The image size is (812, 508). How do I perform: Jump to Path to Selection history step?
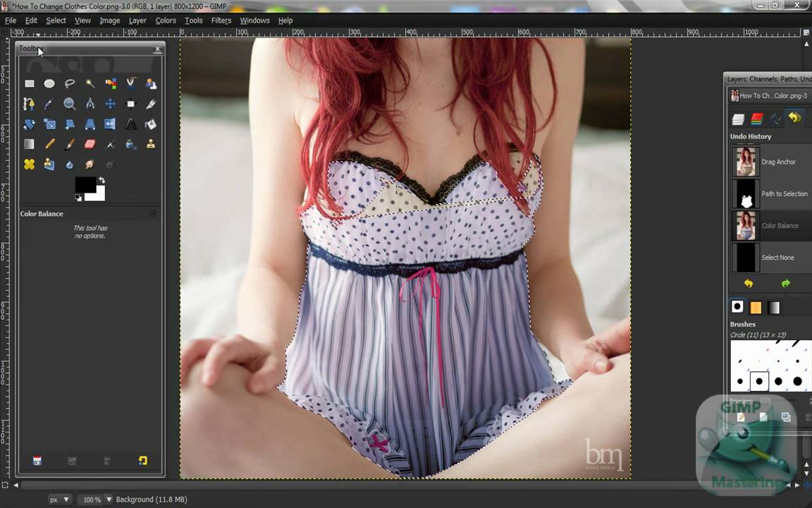(772, 194)
